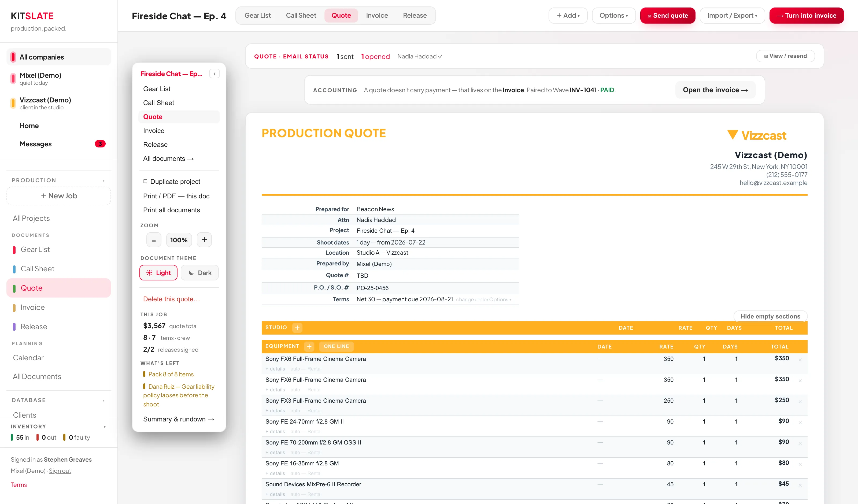Click the KITSLATE logo
Image resolution: width=858 pixels, height=504 pixels.
point(32,16)
